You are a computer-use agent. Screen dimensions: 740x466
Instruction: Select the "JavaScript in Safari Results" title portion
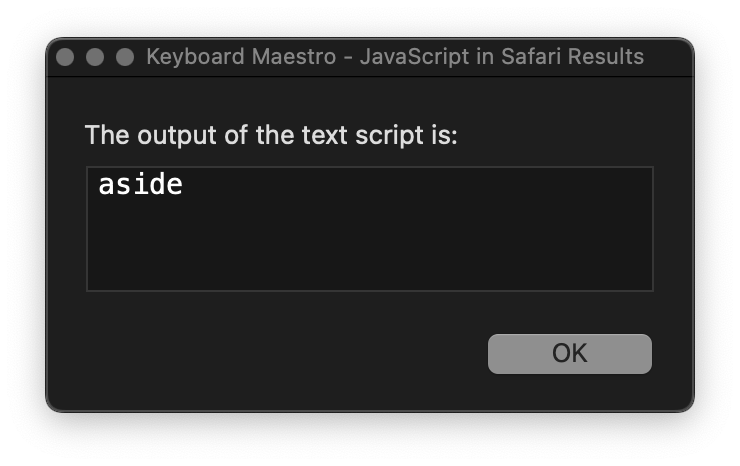point(502,57)
